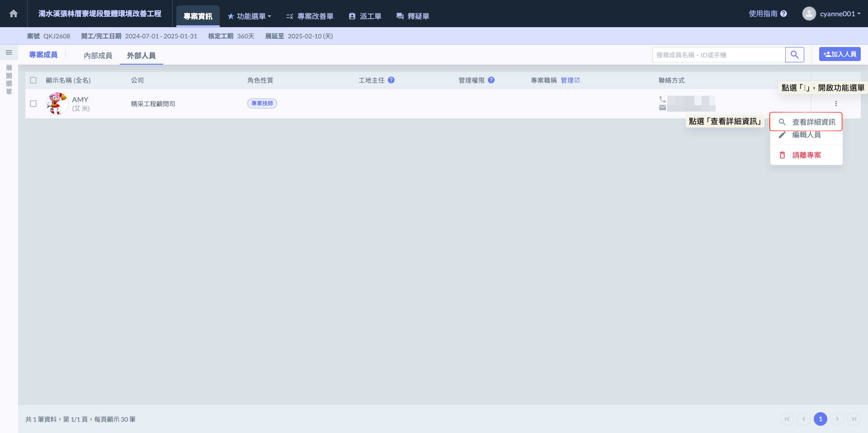868x433 pixels.
Task: Open the 使用指南 help guide
Action: [x=767, y=14]
